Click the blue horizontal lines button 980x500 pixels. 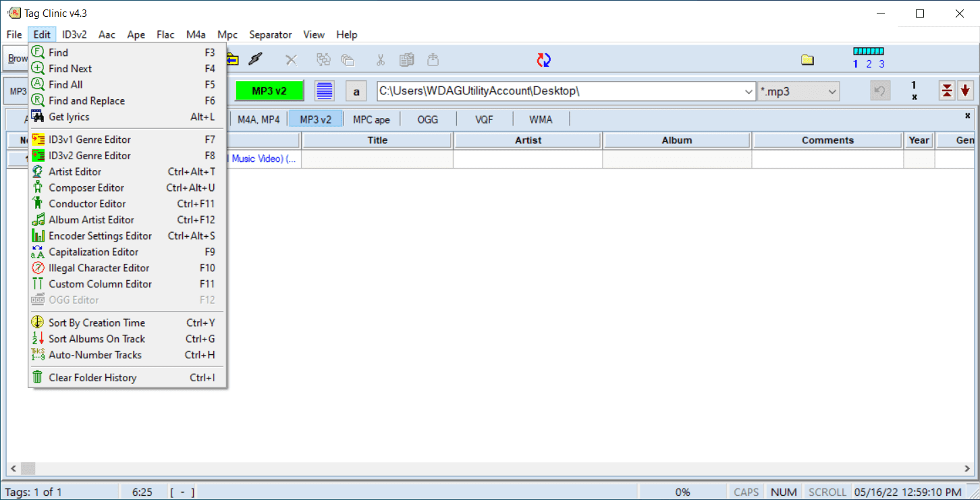click(x=325, y=91)
